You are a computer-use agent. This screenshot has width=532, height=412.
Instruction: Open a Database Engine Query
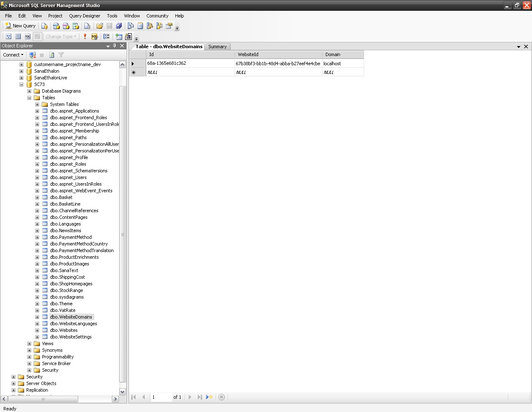click(44, 26)
